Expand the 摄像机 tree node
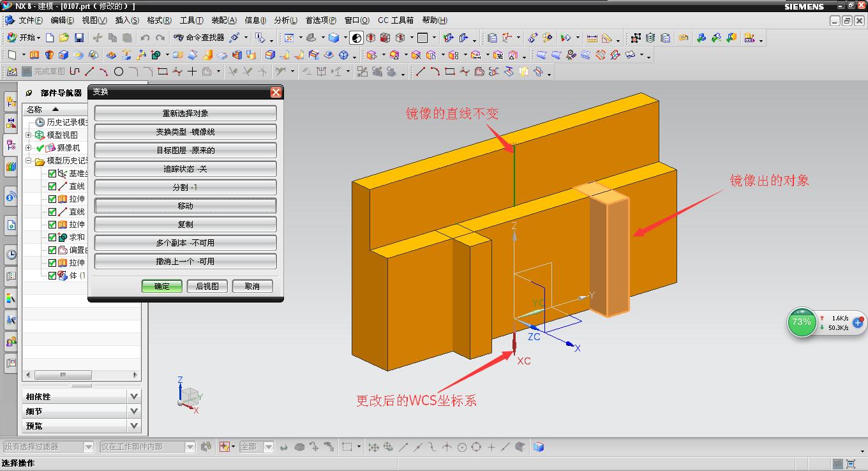Screen dimensions: 868x471 click(x=28, y=148)
